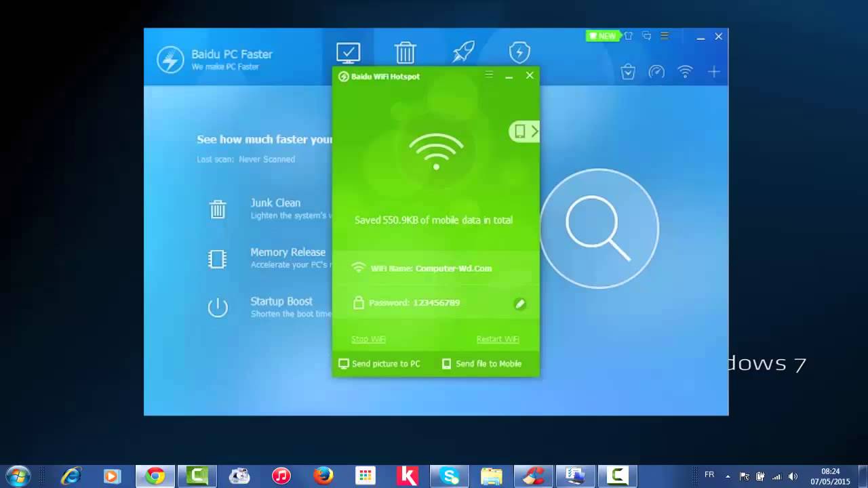
Task: Close the Baidu WiFi Hotspot window
Action: click(530, 75)
